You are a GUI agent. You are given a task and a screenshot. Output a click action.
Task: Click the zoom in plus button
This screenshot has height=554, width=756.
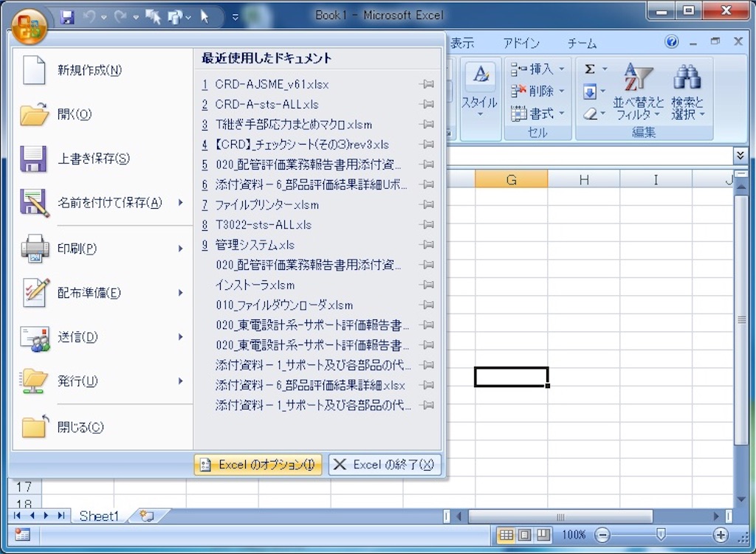(x=721, y=535)
